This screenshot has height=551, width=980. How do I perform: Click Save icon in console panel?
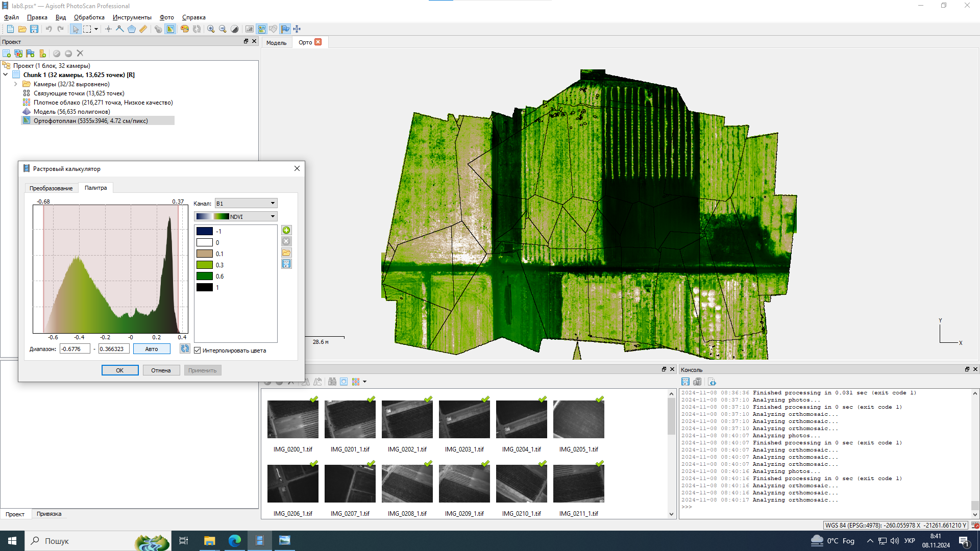[685, 382]
